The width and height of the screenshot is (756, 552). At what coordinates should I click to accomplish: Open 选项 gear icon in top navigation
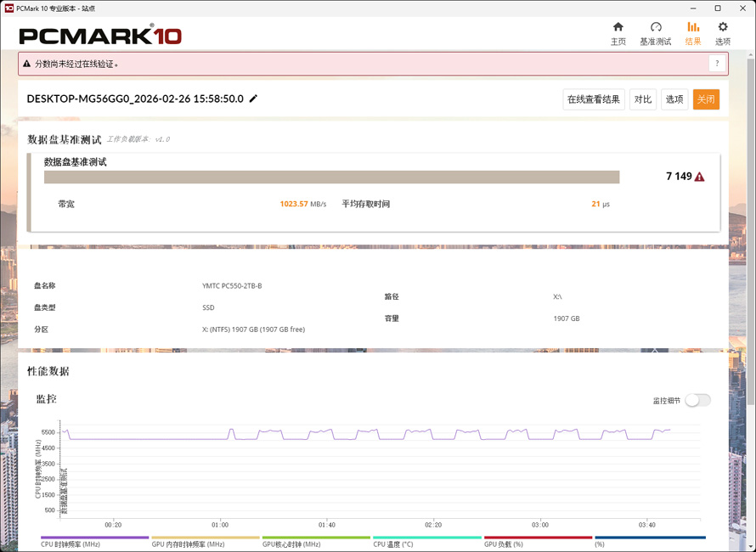[x=723, y=28]
